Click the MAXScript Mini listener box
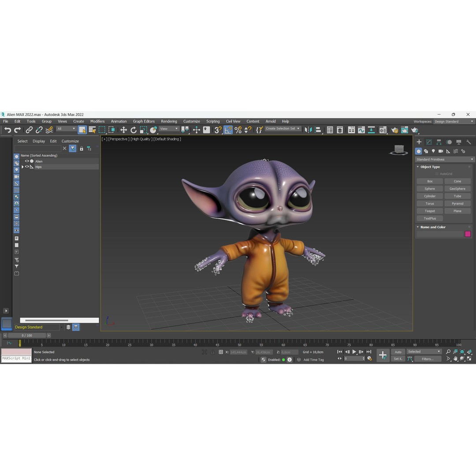Image resolution: width=476 pixels, height=476 pixels. coord(16,356)
